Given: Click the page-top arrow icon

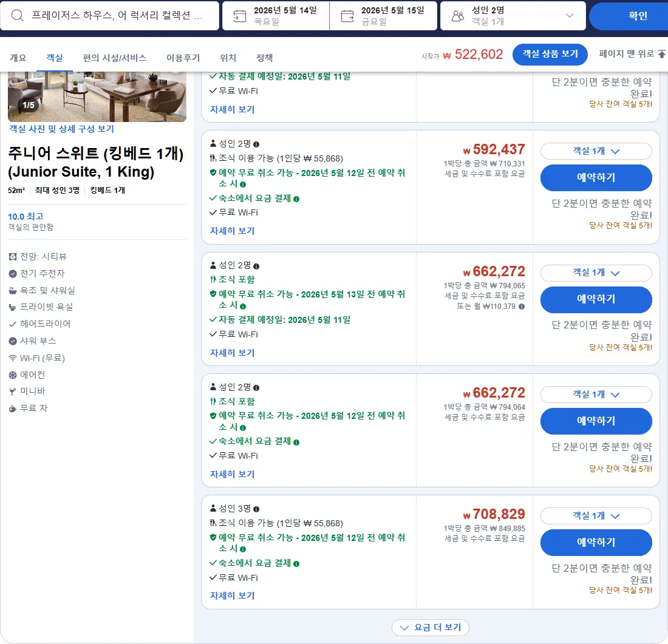Looking at the screenshot, I should [x=661, y=53].
